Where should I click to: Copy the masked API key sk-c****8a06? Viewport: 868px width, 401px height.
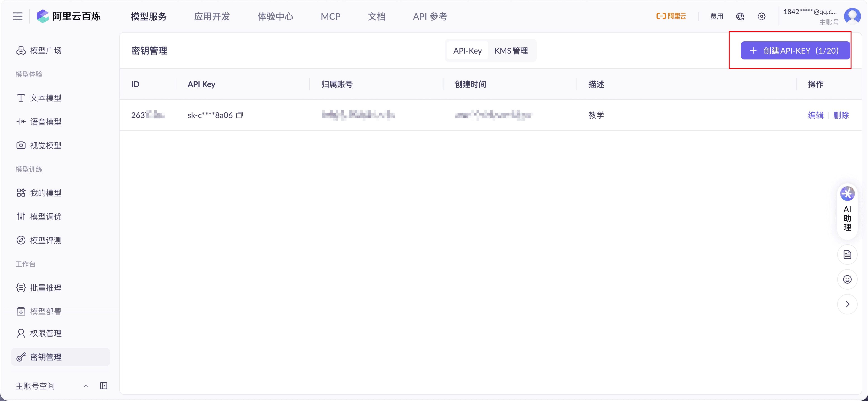[240, 115]
